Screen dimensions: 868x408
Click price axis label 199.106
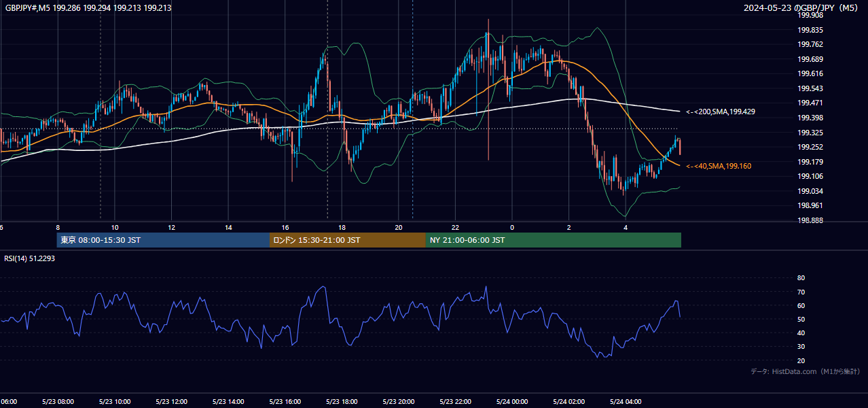point(810,176)
